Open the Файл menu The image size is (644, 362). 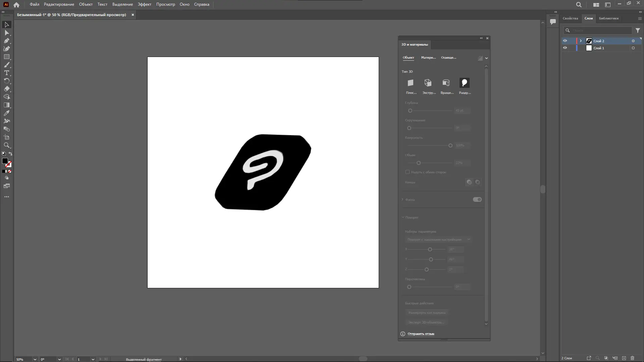coord(34,4)
